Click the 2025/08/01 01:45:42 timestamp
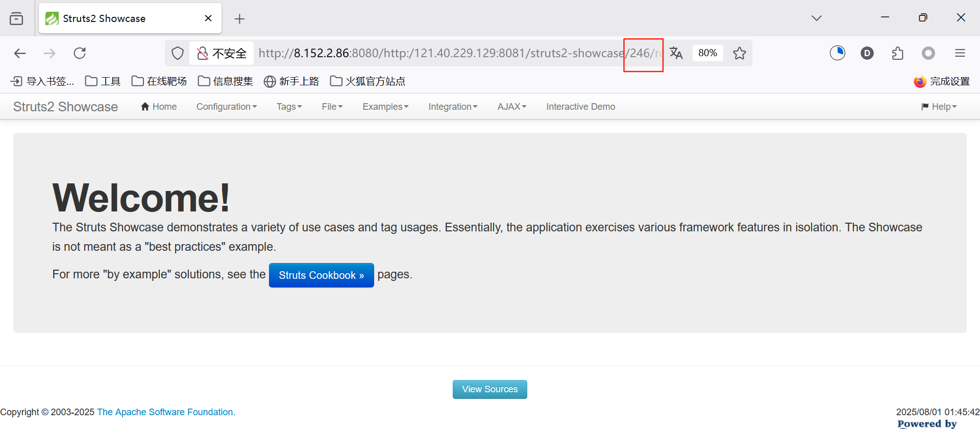The height and width of the screenshot is (429, 980). (x=938, y=412)
